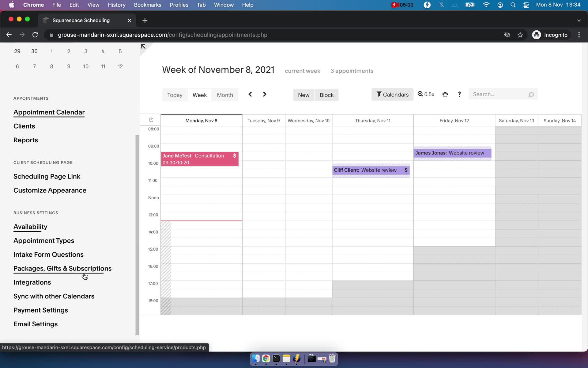Open Email Settings
588x368 pixels.
(36, 324)
